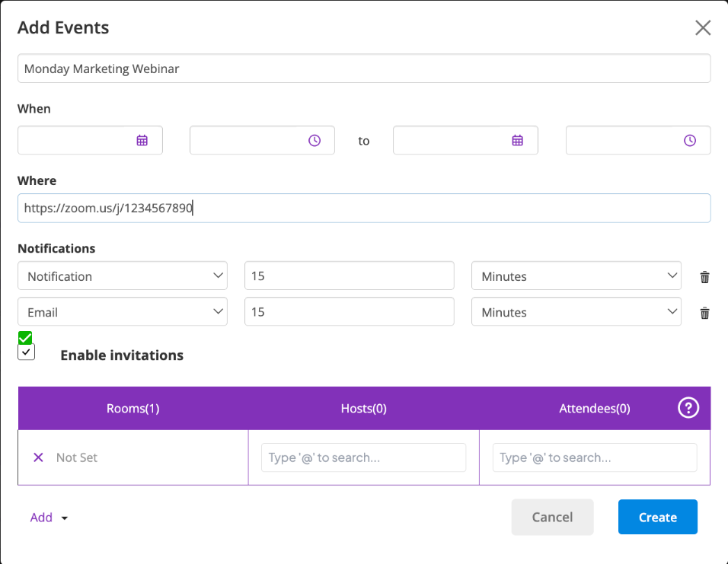The image size is (728, 564).
Task: Open the Notification type dropdown
Action: [123, 276]
